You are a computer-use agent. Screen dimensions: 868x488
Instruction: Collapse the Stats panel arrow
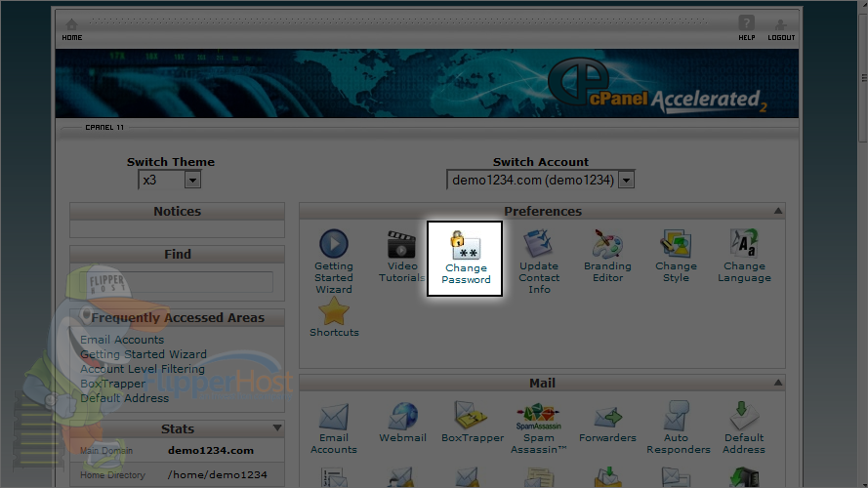coord(277,427)
